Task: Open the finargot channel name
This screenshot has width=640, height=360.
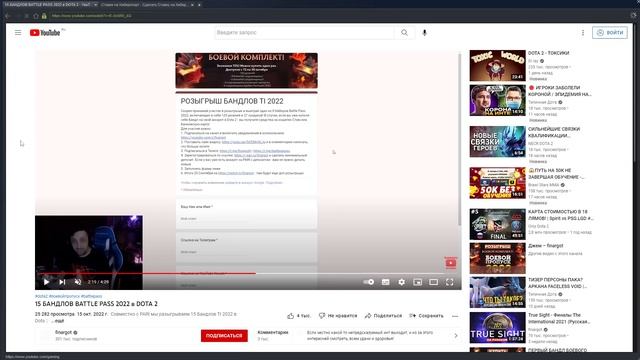Action: click(x=63, y=333)
